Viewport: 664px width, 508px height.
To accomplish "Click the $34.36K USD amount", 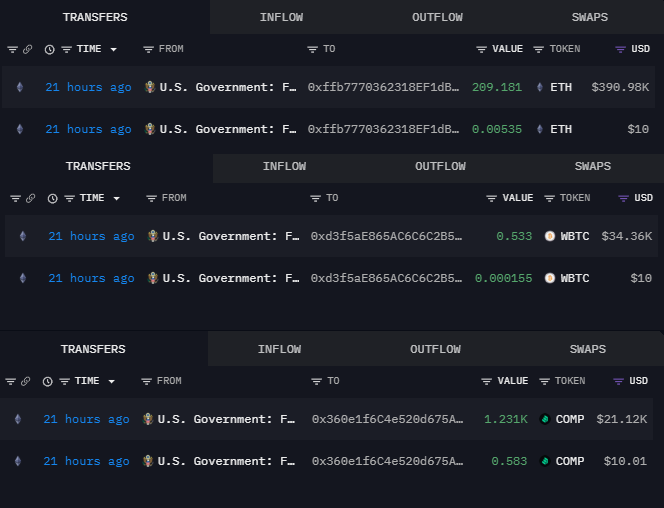I will [x=627, y=236].
